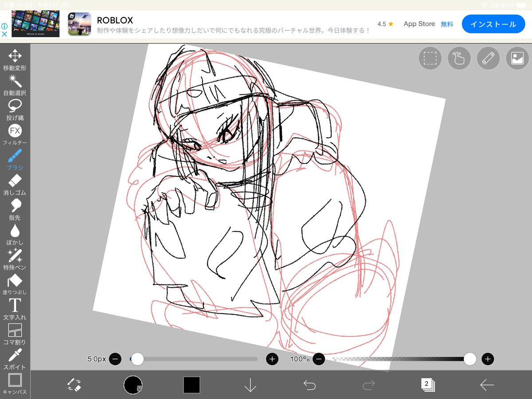532x399 pixels.
Task: Tap the down arrow to hide toolbar
Action: pos(250,385)
